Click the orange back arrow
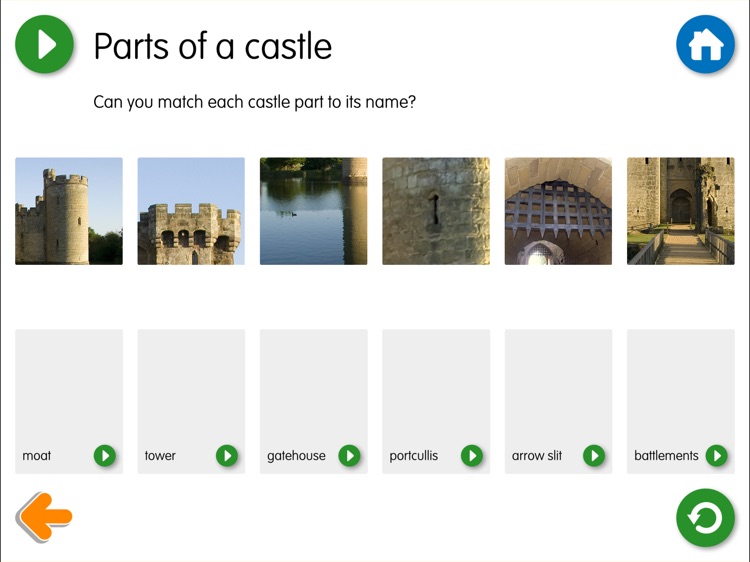 point(44,518)
